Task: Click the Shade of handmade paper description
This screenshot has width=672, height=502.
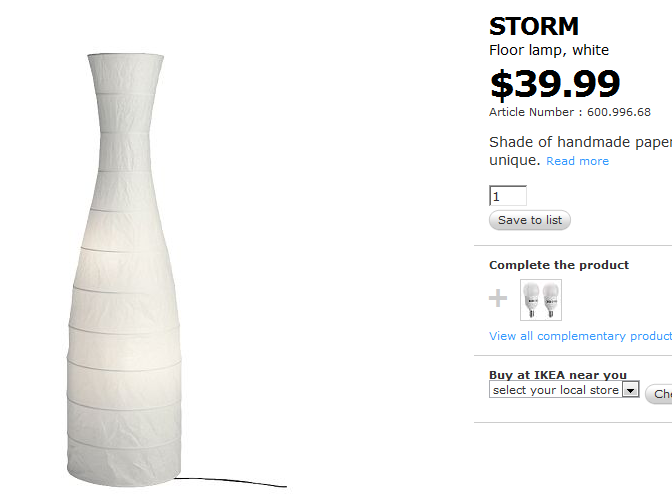Action: [x=580, y=142]
